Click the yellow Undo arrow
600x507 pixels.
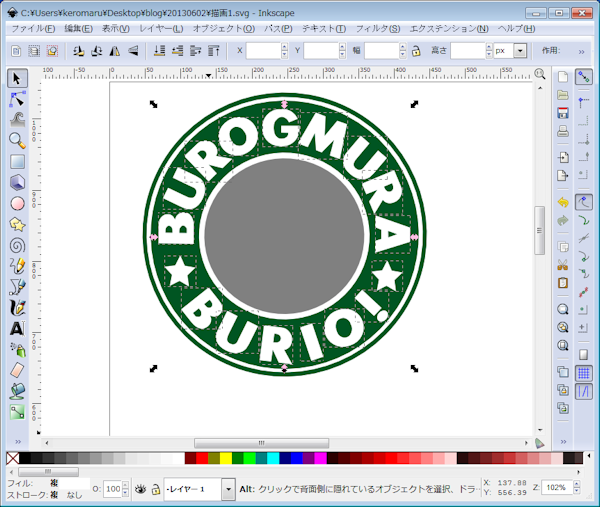pyautogui.click(x=563, y=202)
